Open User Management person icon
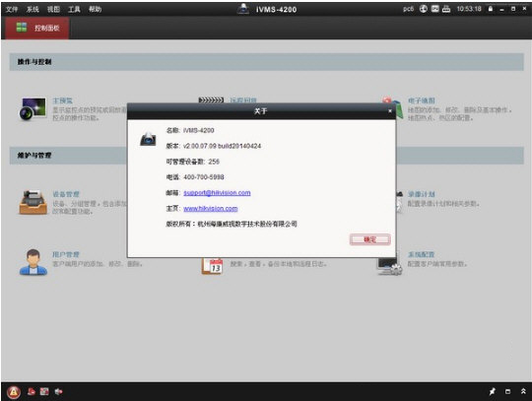532x401 pixels. (x=33, y=262)
